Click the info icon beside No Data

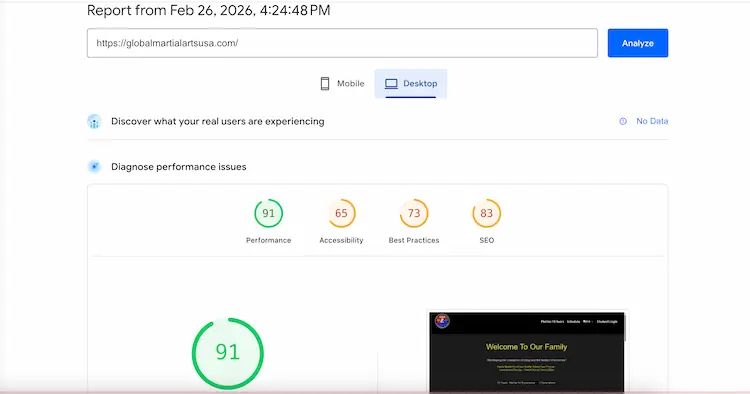[623, 121]
